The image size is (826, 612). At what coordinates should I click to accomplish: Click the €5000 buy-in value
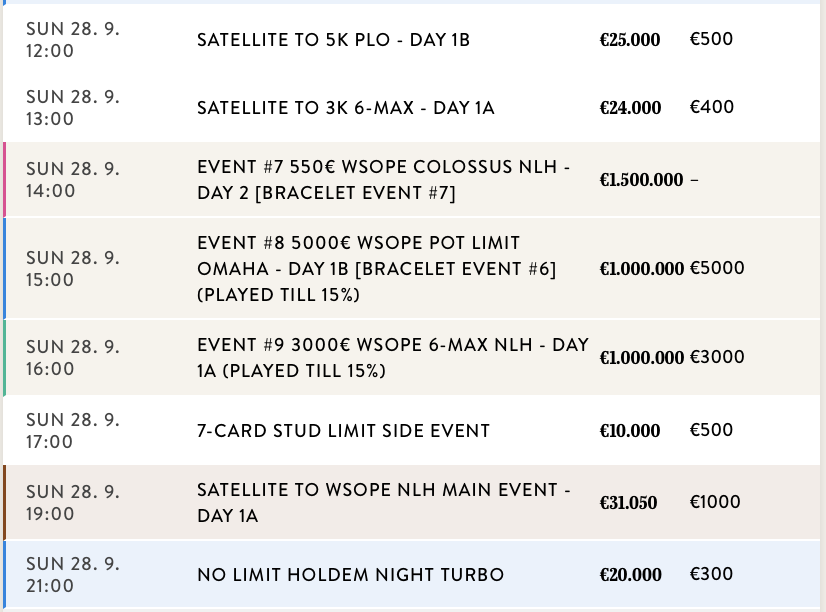tap(717, 268)
